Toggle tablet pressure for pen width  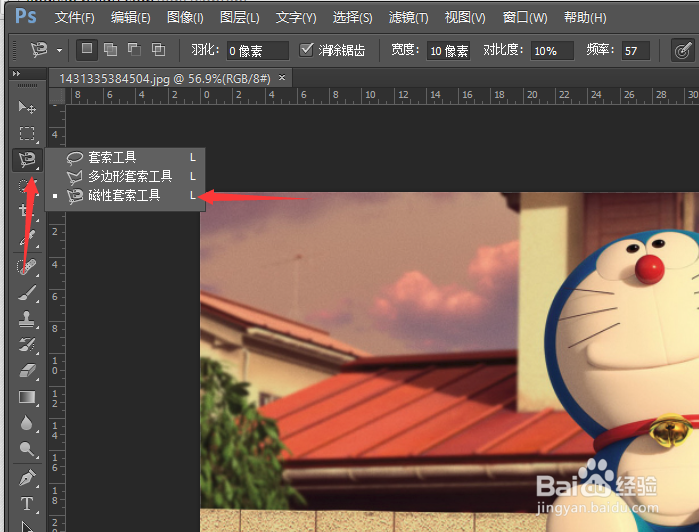pos(683,50)
